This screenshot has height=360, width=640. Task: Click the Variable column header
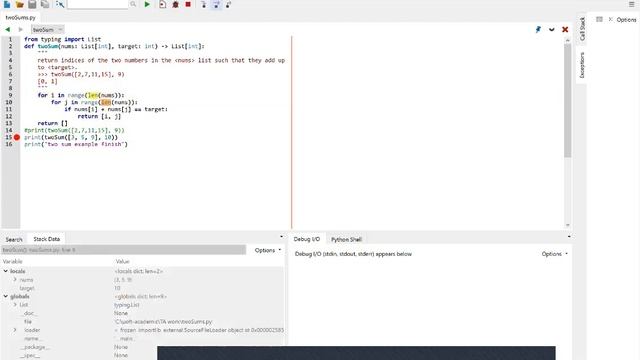click(x=13, y=261)
